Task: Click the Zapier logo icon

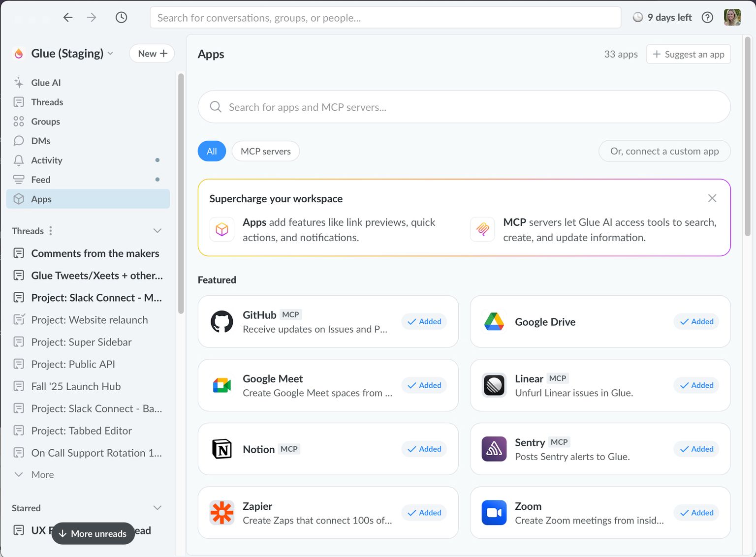Action: point(222,513)
